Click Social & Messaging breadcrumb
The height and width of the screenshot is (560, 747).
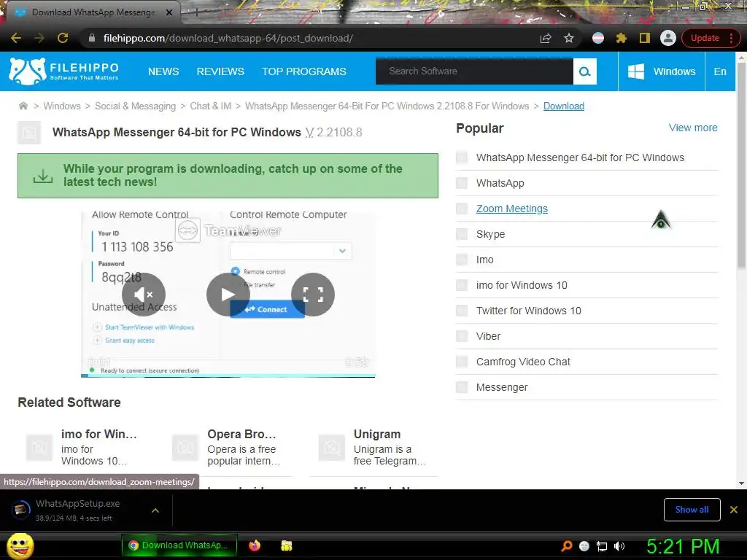pos(135,106)
